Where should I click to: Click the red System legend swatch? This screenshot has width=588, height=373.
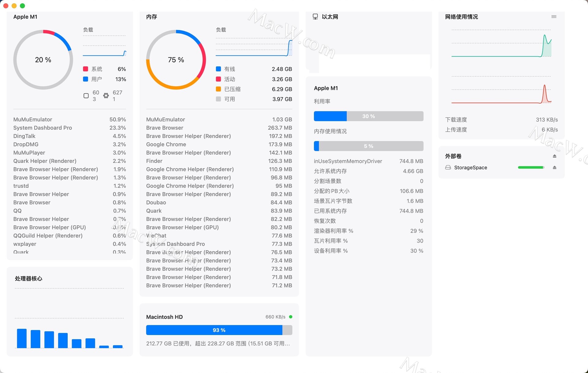(x=85, y=69)
